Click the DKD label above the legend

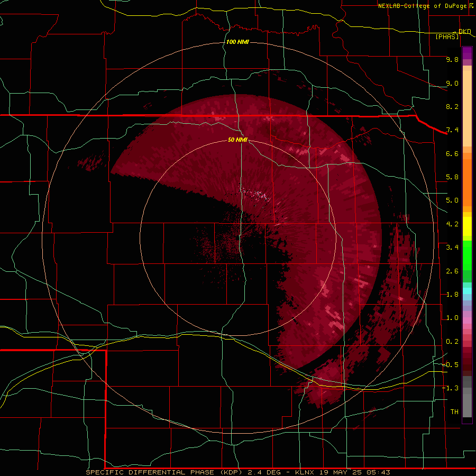(465, 31)
